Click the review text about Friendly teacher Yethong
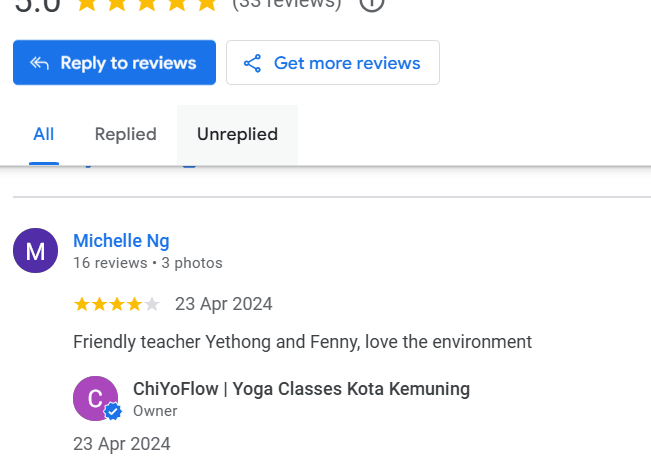The image size is (651, 469). coord(303,342)
